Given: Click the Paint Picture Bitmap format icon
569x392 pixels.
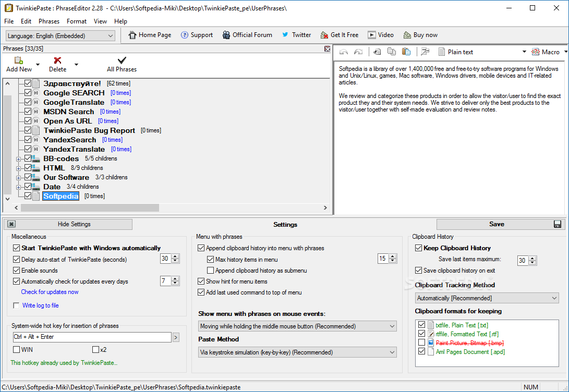Looking at the screenshot, I should click(x=431, y=342).
